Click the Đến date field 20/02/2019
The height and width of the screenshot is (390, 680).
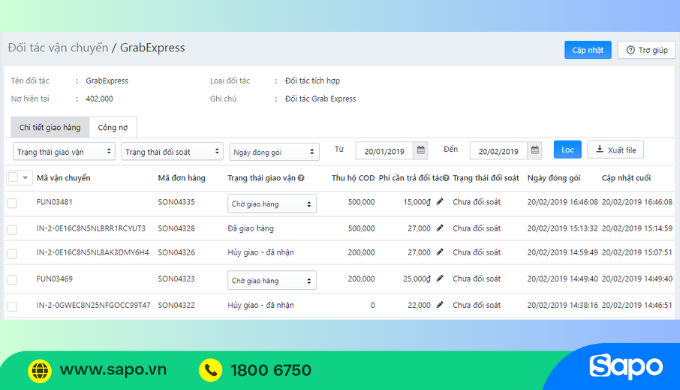pyautogui.click(x=499, y=151)
